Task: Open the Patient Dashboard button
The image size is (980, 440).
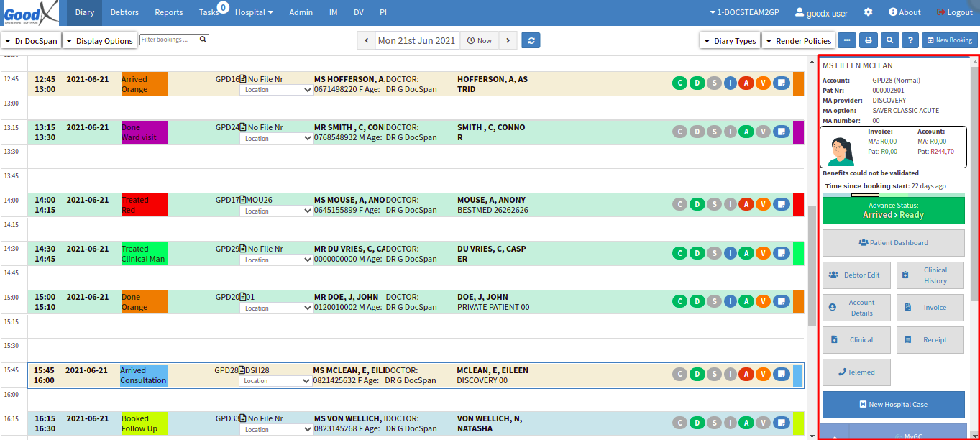Action: click(x=893, y=243)
